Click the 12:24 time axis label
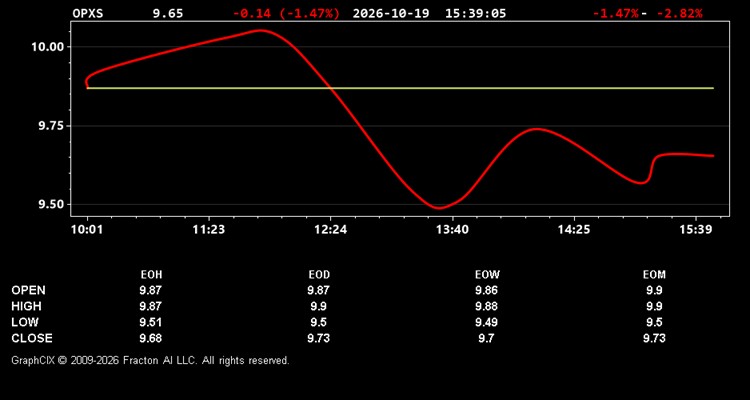 click(331, 230)
